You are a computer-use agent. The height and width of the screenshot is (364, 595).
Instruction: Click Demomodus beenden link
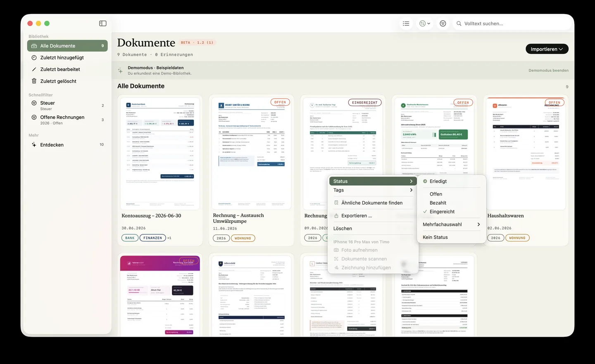[x=548, y=71]
